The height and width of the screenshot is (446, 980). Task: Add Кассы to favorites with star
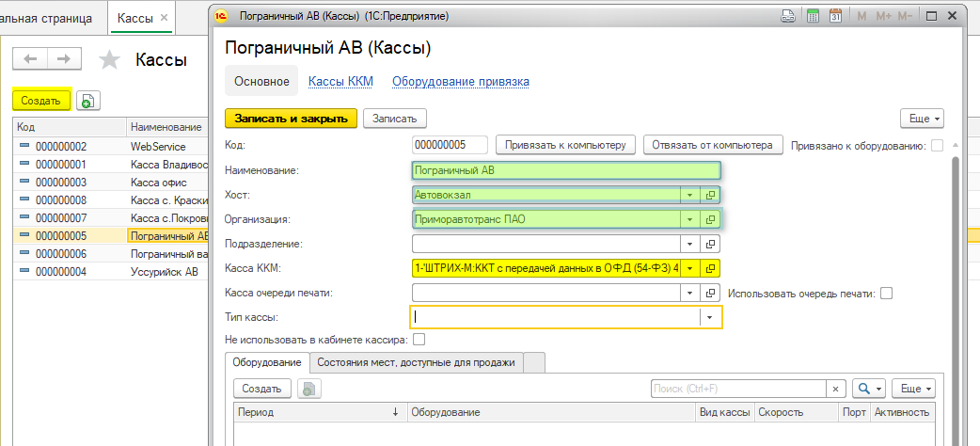point(110,60)
